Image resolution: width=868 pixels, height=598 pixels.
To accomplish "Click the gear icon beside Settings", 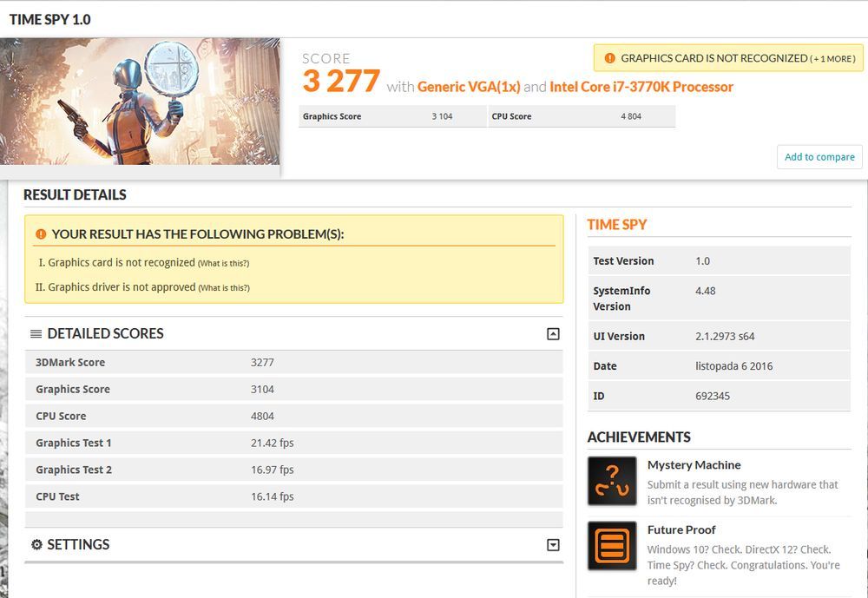I will click(36, 545).
